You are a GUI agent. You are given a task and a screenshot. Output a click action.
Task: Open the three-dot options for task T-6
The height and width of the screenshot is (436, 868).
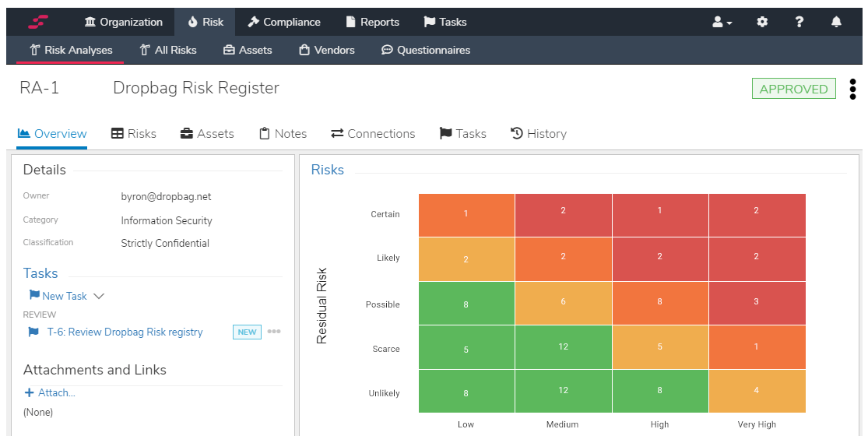274,332
